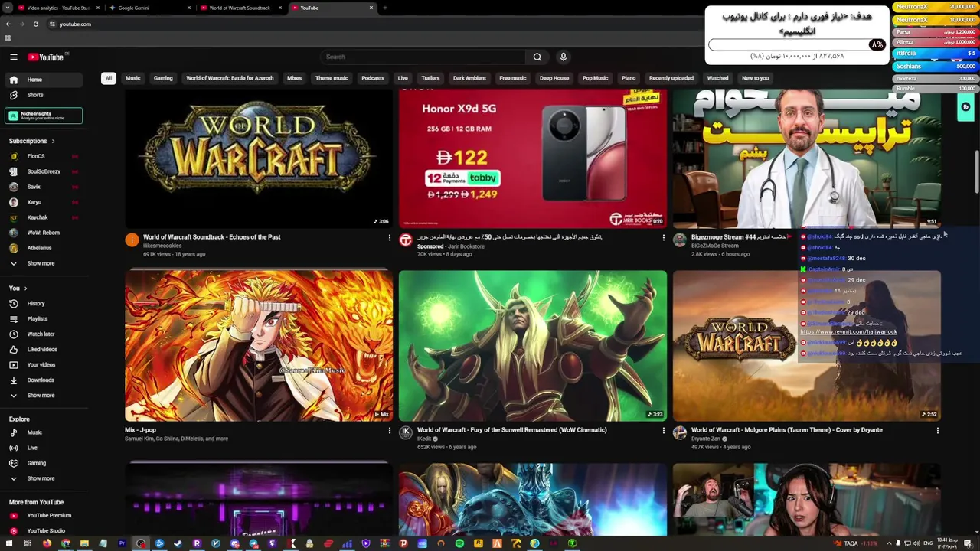980x551 pixels.
Task: Click the browser reload button
Action: [35, 24]
